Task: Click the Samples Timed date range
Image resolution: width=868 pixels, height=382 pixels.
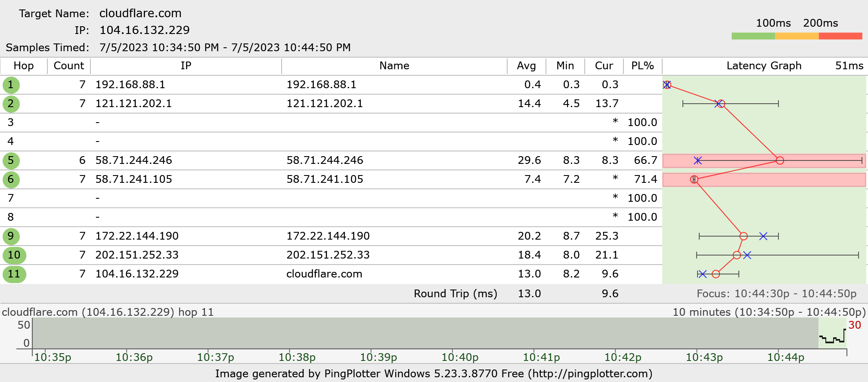Action: (x=225, y=47)
